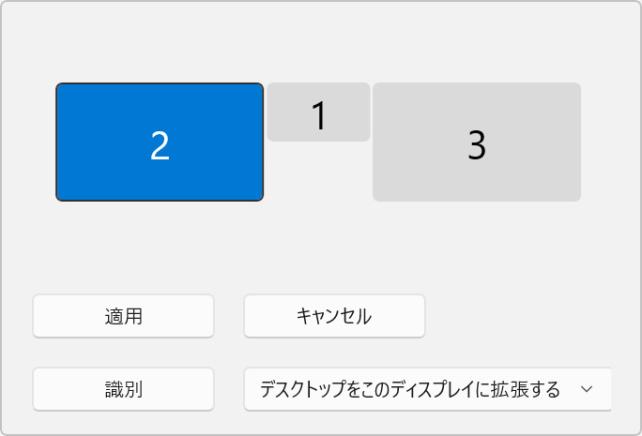Viewport: 642px width, 436px height.
Task: Click the 識別 button to identify displays
Action: [x=123, y=389]
